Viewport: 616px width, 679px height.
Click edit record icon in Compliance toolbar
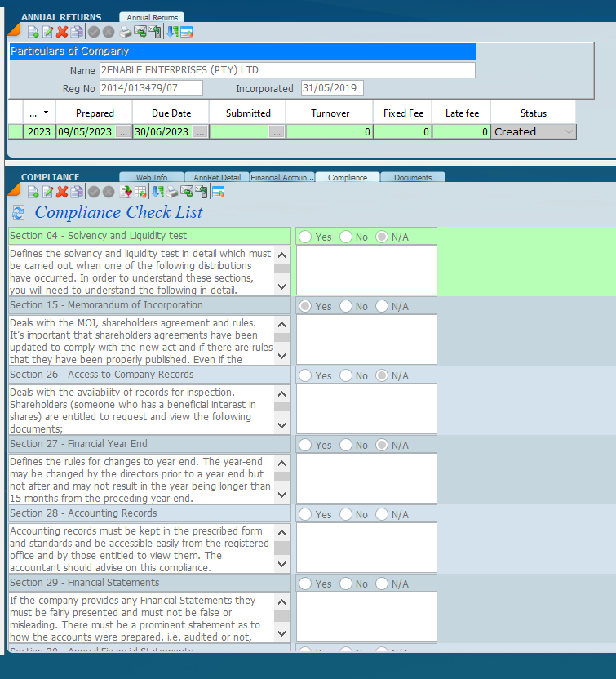[47, 192]
